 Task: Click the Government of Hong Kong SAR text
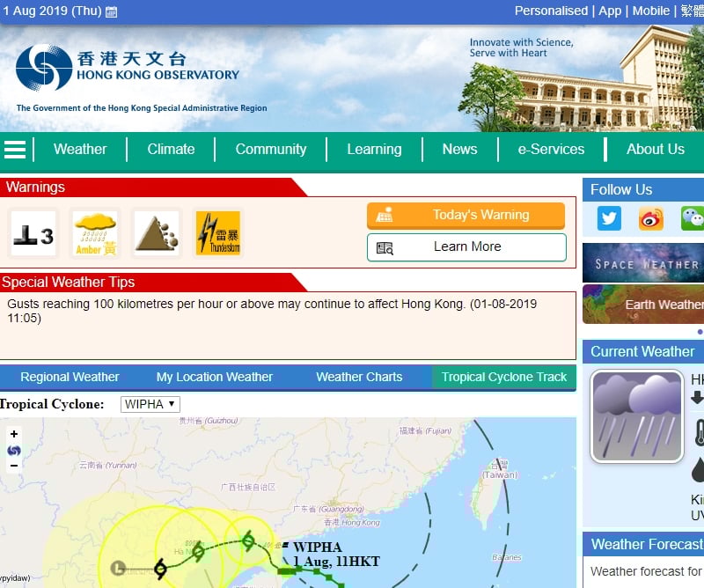click(x=142, y=108)
